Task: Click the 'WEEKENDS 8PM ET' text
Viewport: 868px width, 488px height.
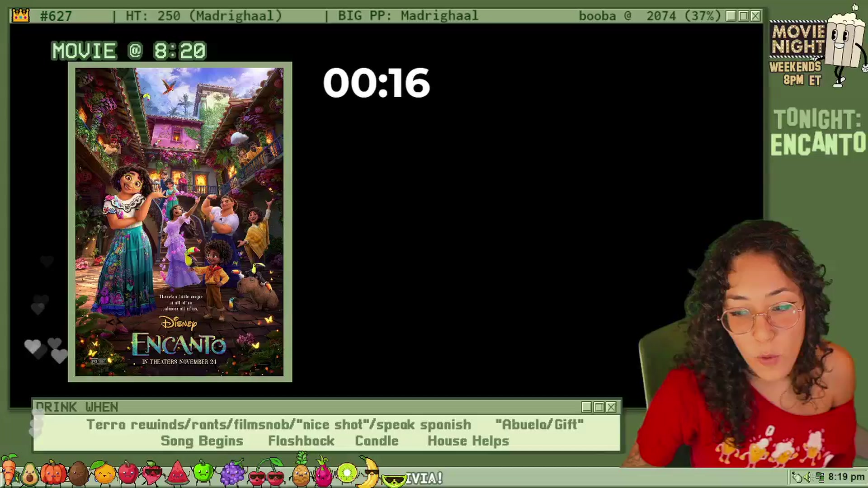Action: tap(796, 73)
